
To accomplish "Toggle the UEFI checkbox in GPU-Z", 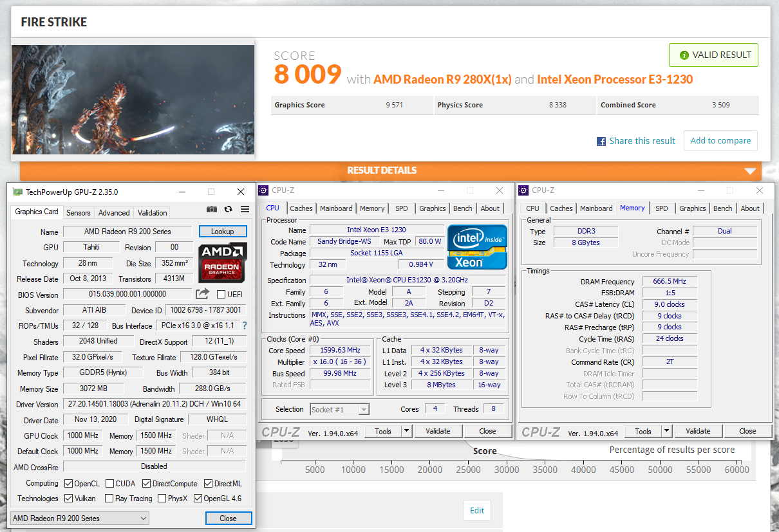I will (x=221, y=295).
